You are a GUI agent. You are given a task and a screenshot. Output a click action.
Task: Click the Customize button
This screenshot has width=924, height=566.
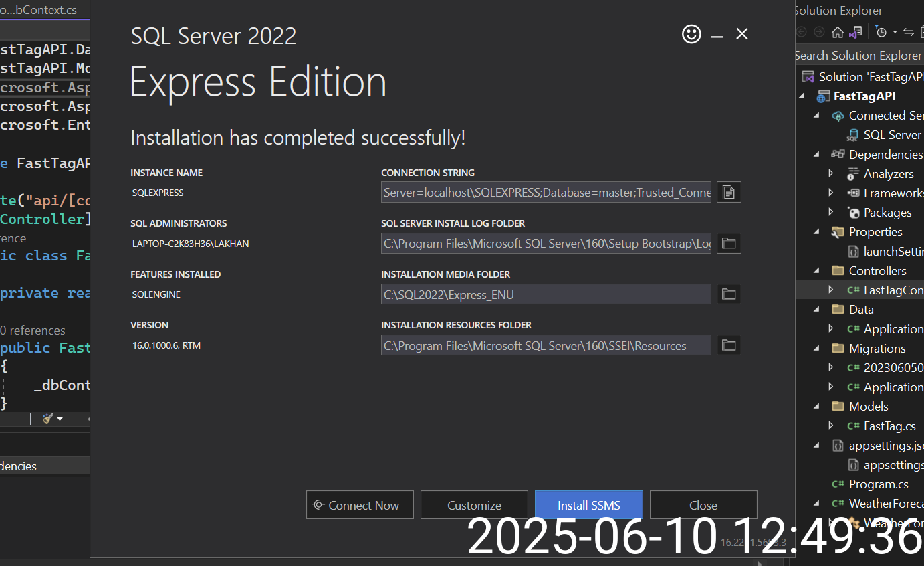tap(474, 505)
